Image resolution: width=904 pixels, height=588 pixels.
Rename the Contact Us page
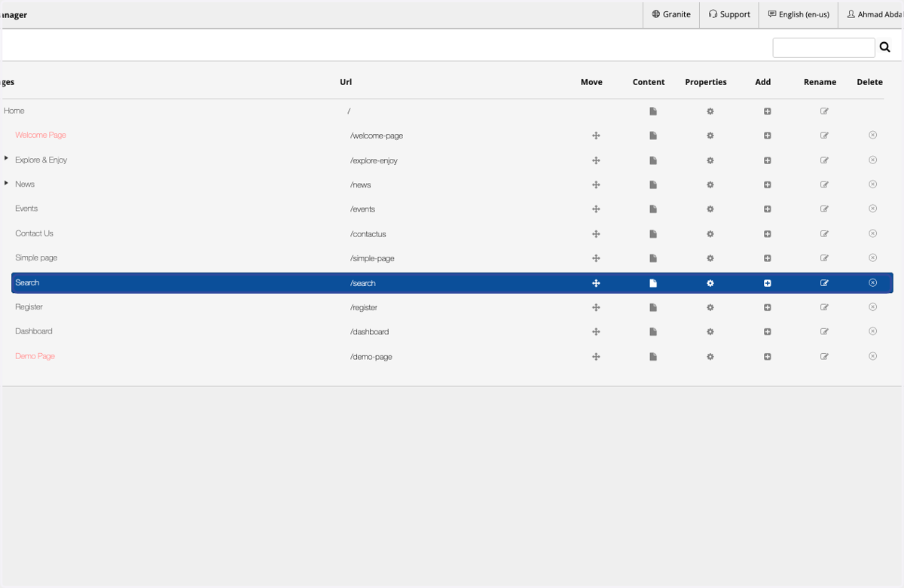824,234
